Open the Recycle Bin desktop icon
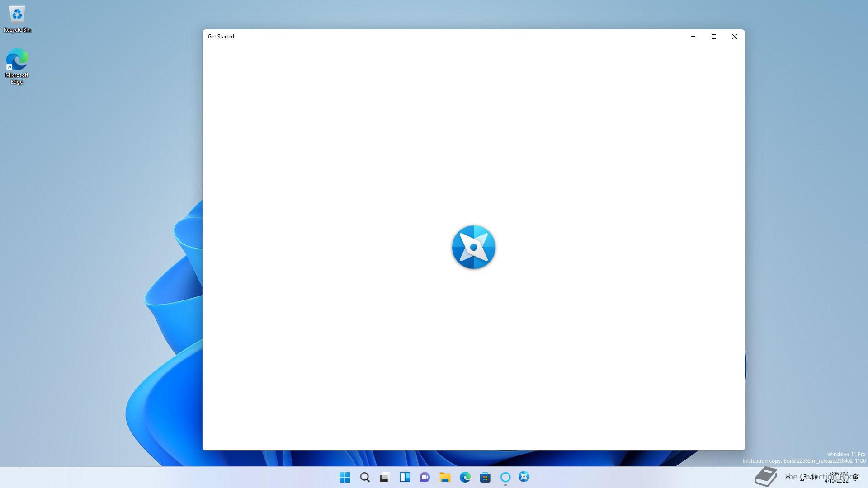The image size is (868, 488). click(x=17, y=19)
